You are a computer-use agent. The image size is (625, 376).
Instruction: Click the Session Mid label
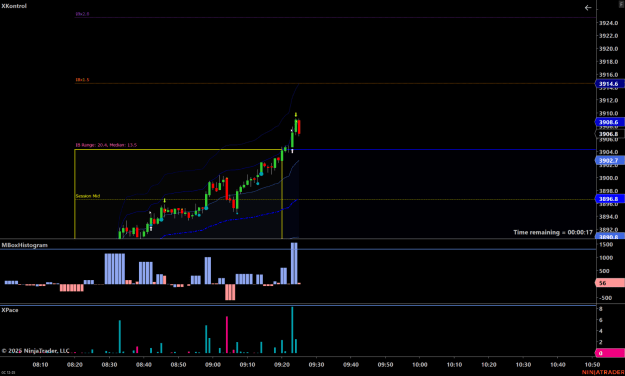point(88,196)
